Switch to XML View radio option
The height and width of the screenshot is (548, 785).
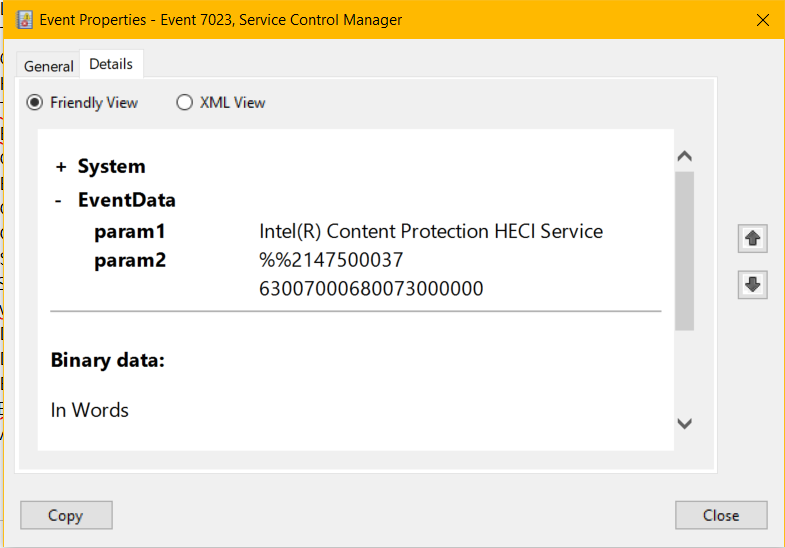pos(185,102)
